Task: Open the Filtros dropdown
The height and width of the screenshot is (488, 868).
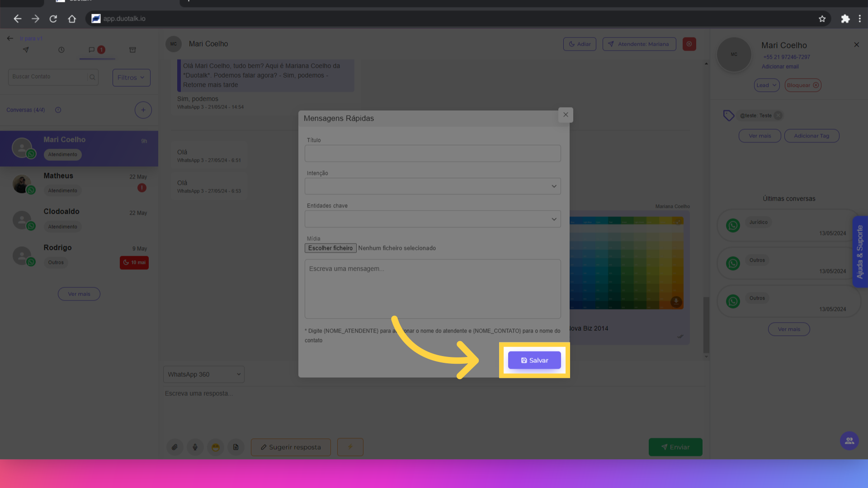Action: click(x=131, y=77)
